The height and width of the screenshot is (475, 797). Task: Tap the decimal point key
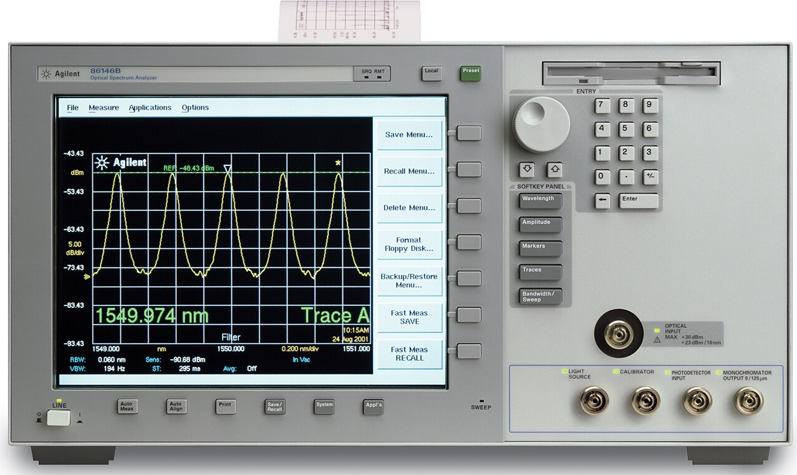click(626, 177)
